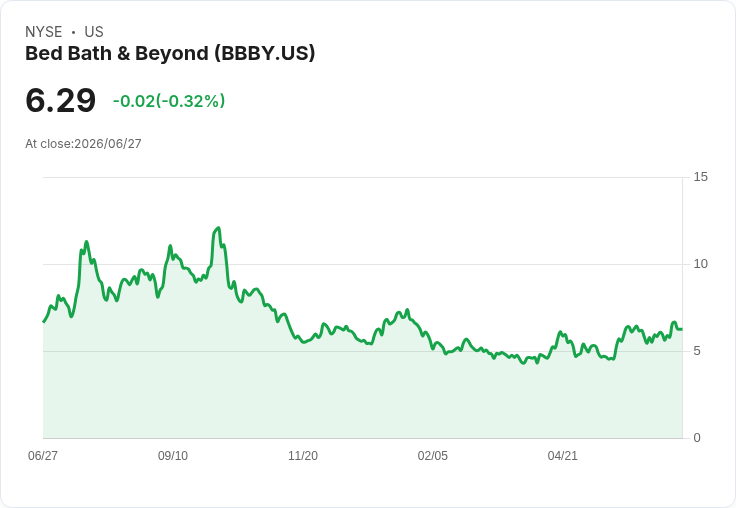
Task: Click the 06/27 date label on x-axis
Action: (x=43, y=455)
